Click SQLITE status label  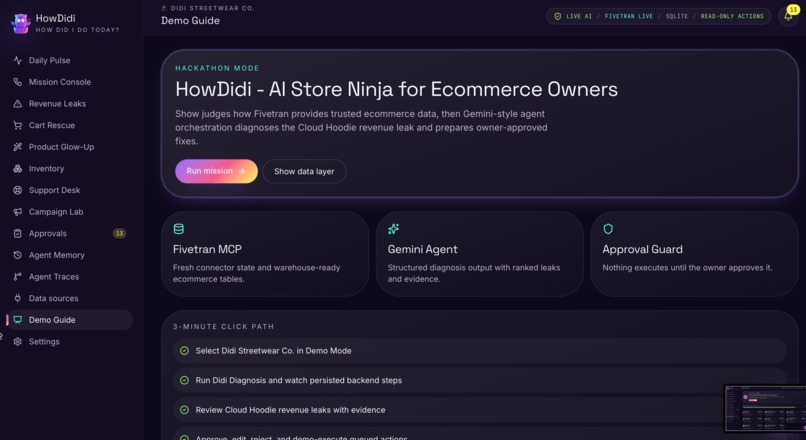click(x=676, y=16)
